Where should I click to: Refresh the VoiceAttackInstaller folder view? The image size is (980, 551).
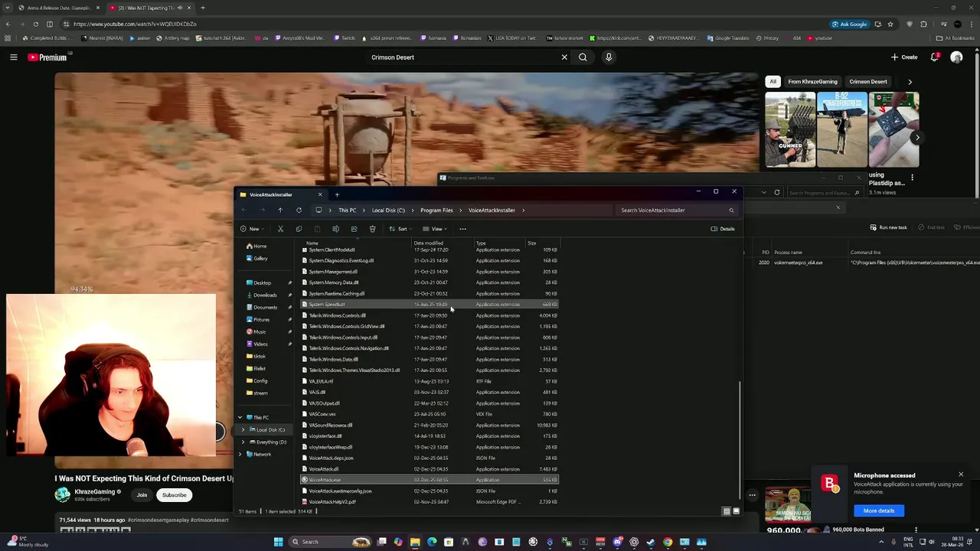pos(299,210)
